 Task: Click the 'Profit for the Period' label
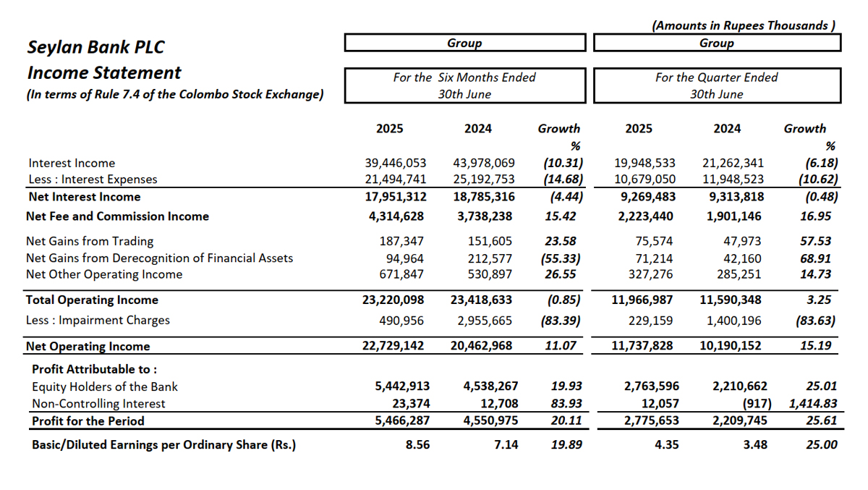point(88,421)
